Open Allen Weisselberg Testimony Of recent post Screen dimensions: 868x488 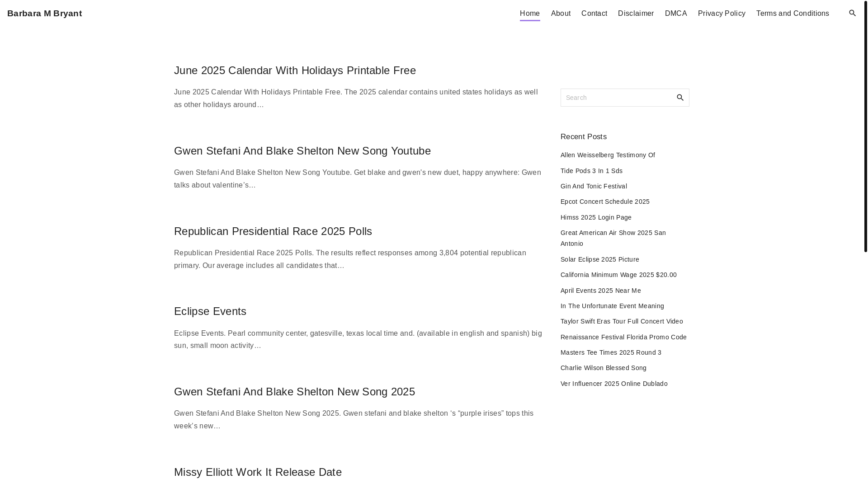coord(608,155)
